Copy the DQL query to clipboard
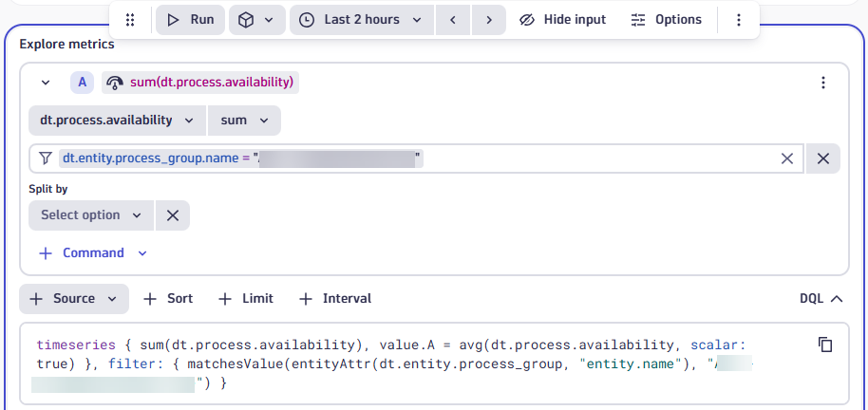868x410 pixels. pos(825,345)
